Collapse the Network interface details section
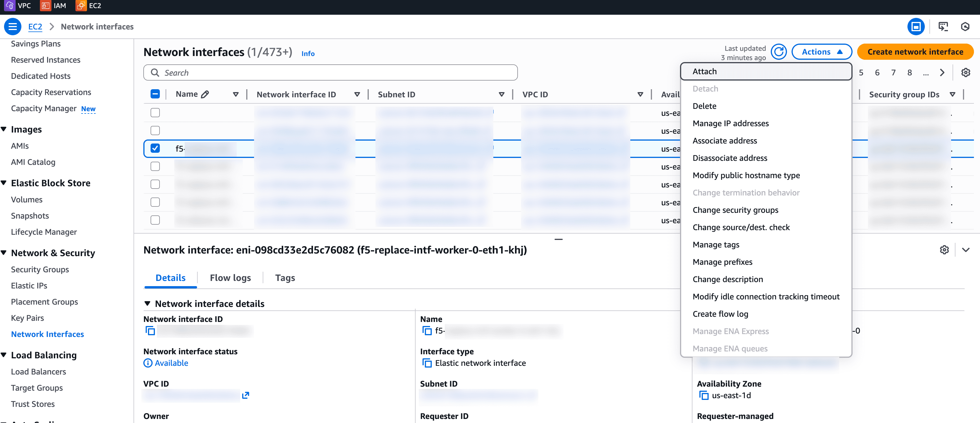 (148, 303)
